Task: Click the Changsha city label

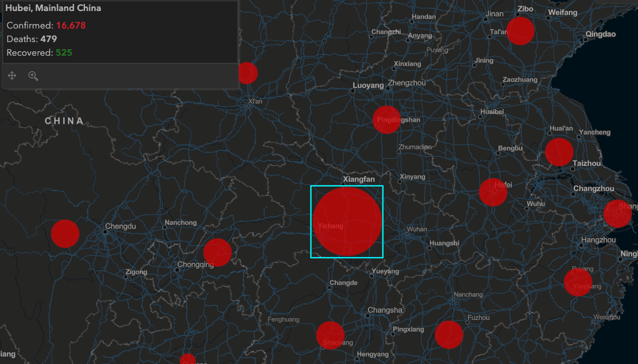Action: [x=385, y=310]
